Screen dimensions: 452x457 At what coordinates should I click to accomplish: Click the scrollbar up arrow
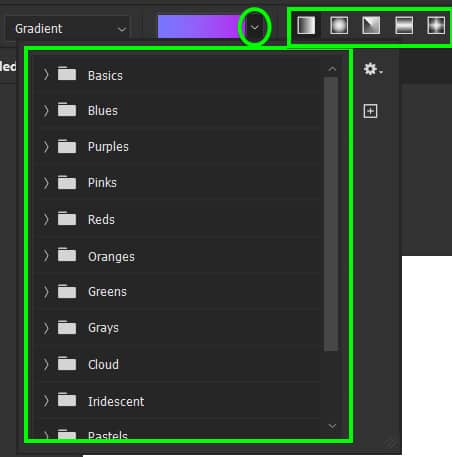332,69
